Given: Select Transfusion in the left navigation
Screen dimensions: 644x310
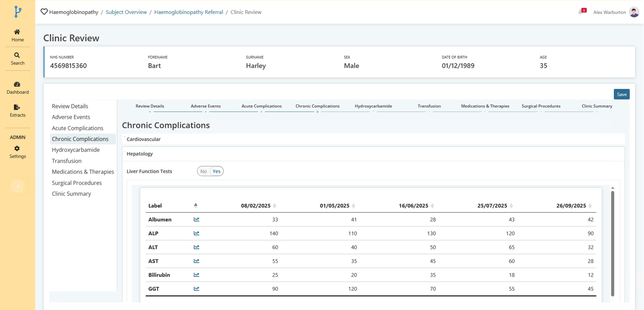Looking at the screenshot, I should pos(67,161).
